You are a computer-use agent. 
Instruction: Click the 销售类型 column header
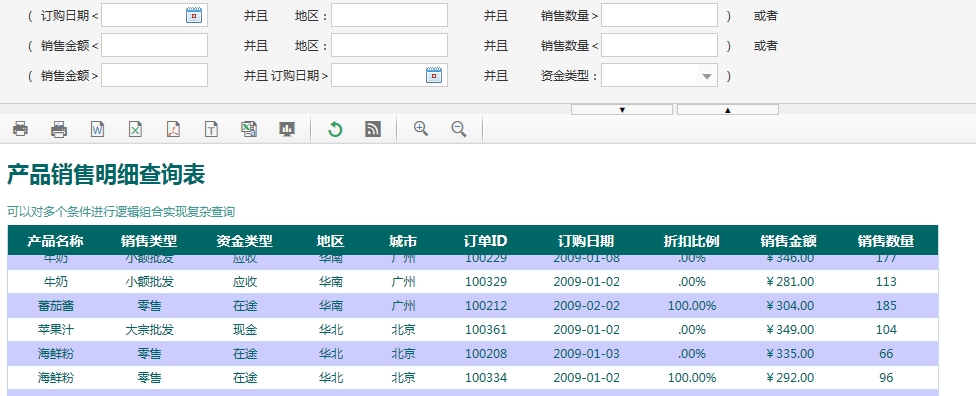click(149, 241)
